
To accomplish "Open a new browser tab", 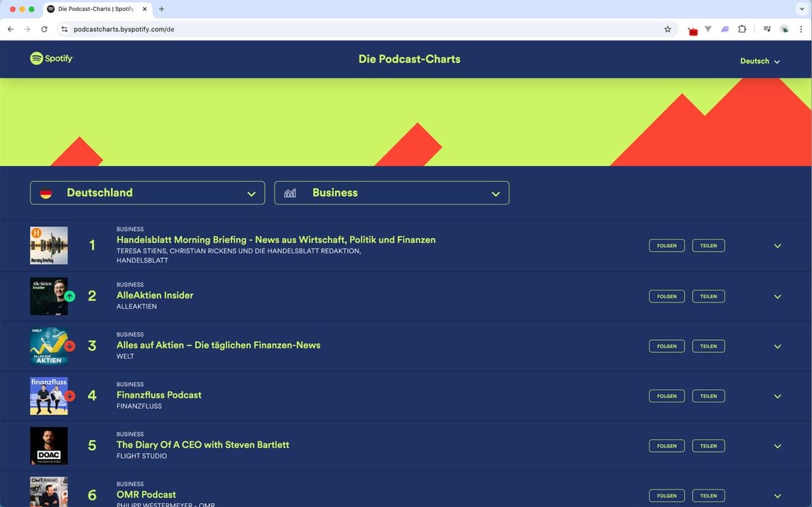I will tap(162, 9).
